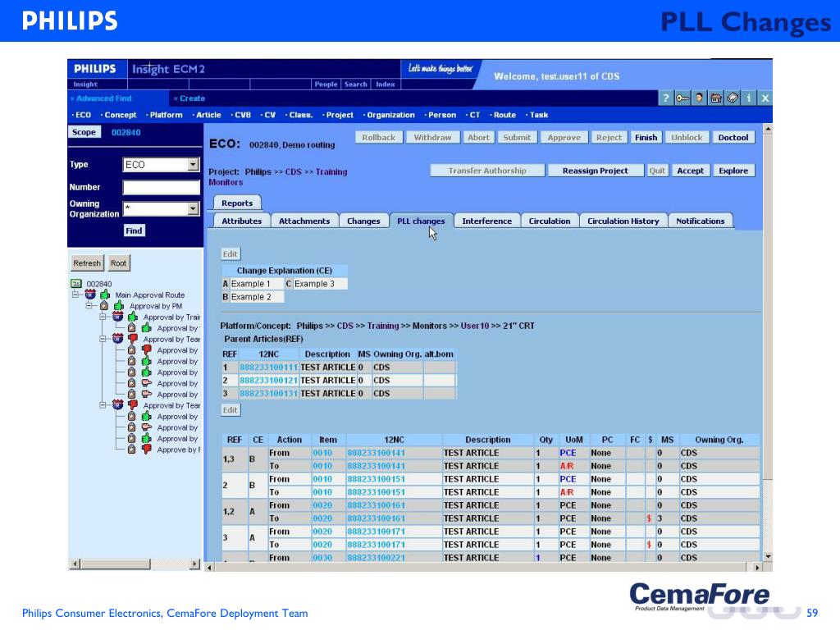Open the Article menu item
The image size is (840, 630).
click(x=208, y=115)
